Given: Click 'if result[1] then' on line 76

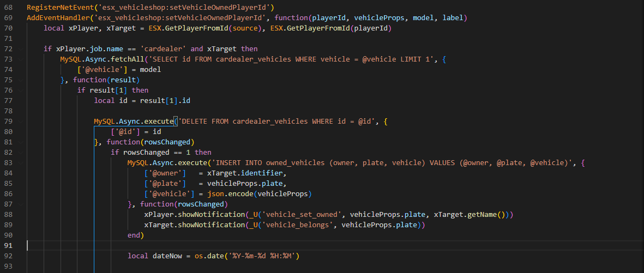Looking at the screenshot, I should point(113,90).
